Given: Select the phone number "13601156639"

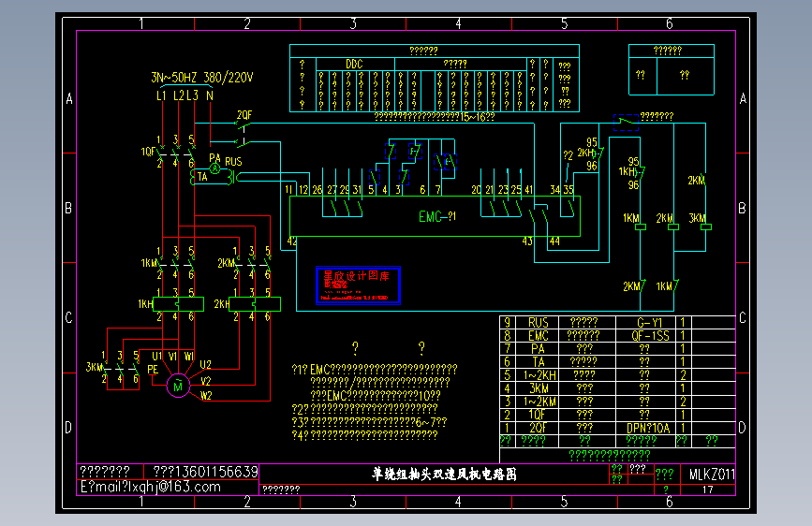Looking at the screenshot, I should (x=216, y=472).
